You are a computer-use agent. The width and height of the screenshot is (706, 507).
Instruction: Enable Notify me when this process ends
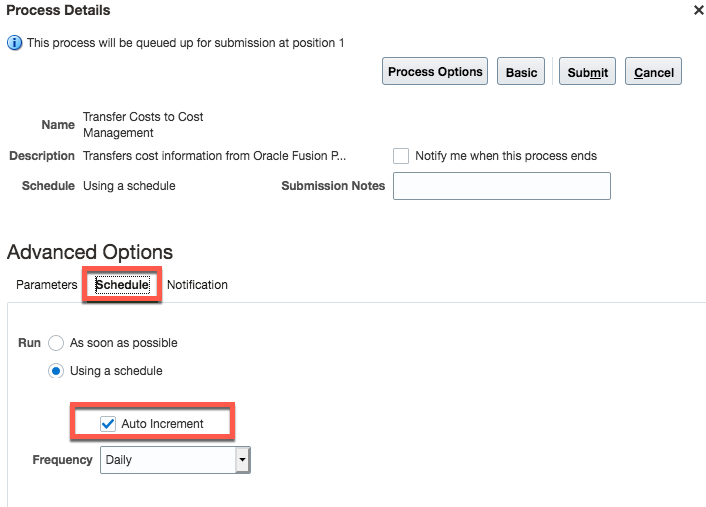pyautogui.click(x=401, y=156)
